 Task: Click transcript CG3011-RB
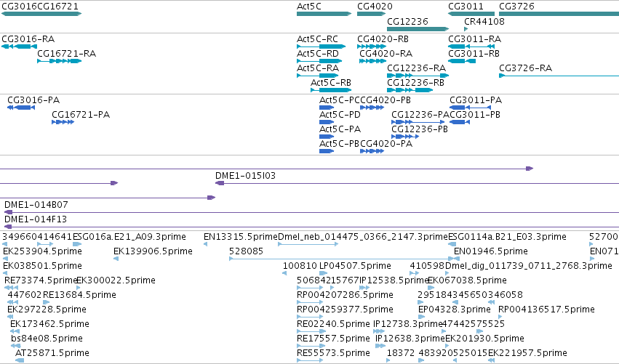pyautogui.click(x=462, y=61)
